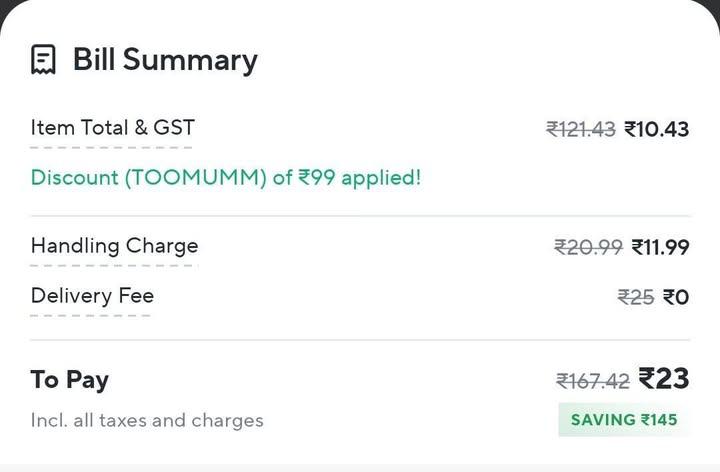The width and height of the screenshot is (720, 472).
Task: Select the ₹11.99 handling charge amount
Action: [660, 247]
